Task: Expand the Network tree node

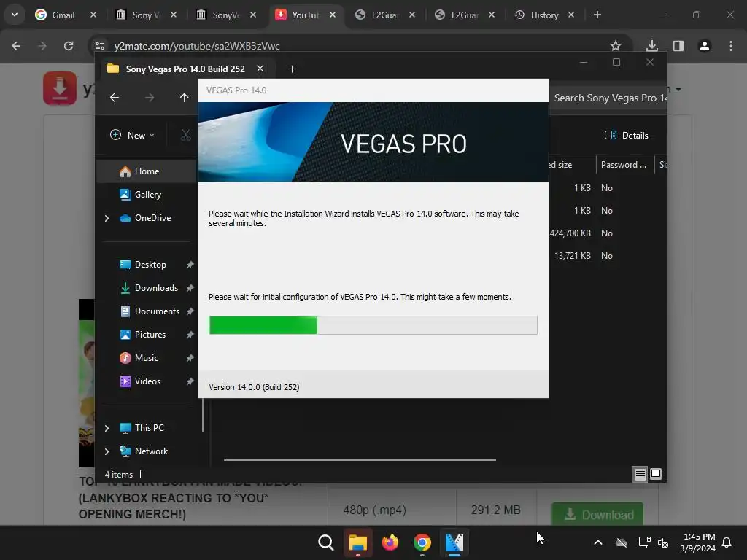Action: pyautogui.click(x=107, y=451)
